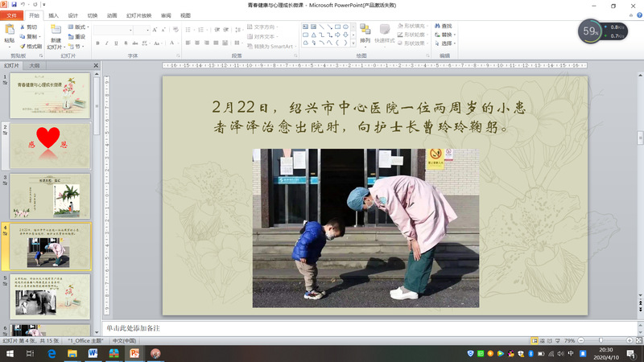
Task: Expand the Select (选择) dropdown
Action: coord(446,43)
